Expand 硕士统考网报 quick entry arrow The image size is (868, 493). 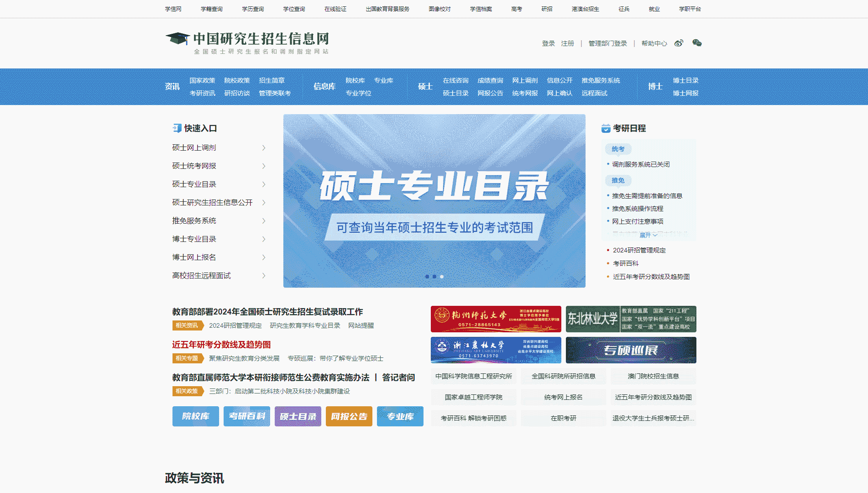coord(264,166)
